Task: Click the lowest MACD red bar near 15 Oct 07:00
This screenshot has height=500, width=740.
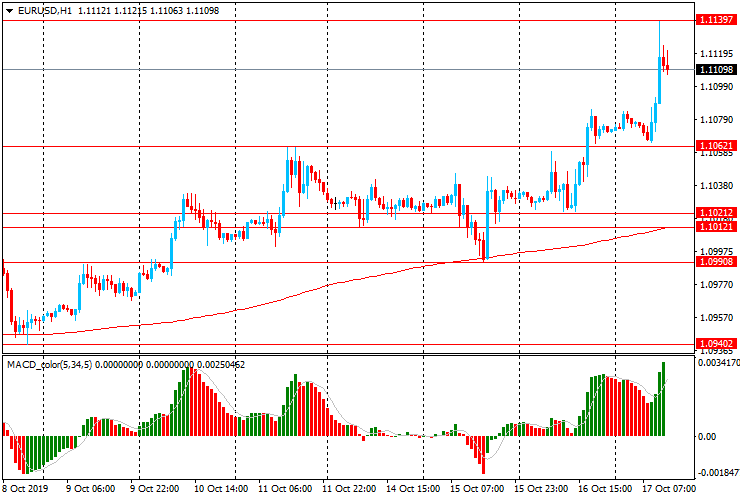Action: pos(483,455)
